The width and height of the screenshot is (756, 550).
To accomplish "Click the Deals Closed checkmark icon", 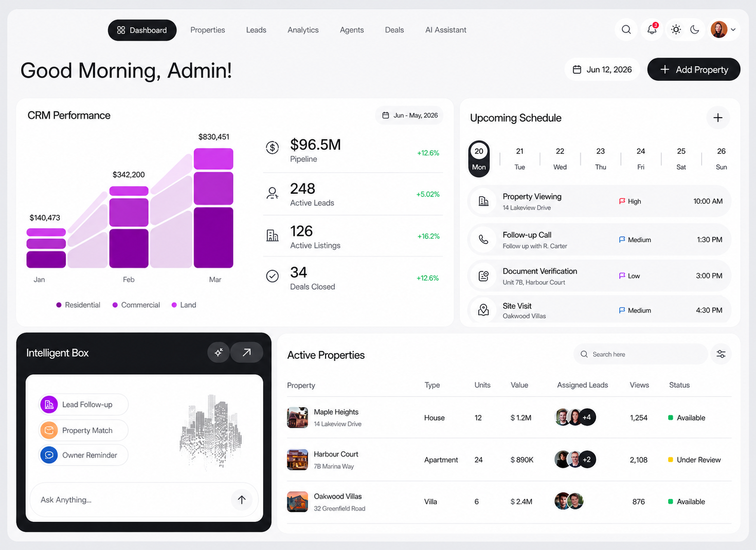I will pyautogui.click(x=273, y=276).
